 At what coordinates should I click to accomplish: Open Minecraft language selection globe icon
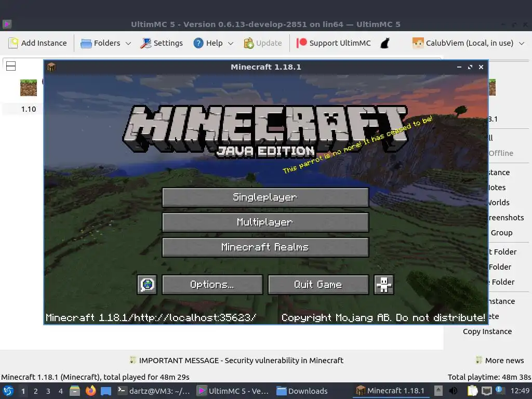(147, 284)
